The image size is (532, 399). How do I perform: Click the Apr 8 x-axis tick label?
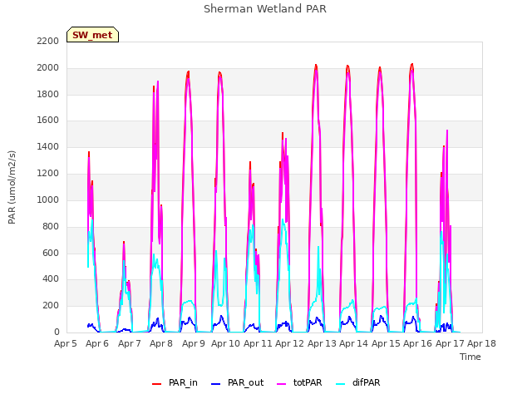tap(161, 343)
